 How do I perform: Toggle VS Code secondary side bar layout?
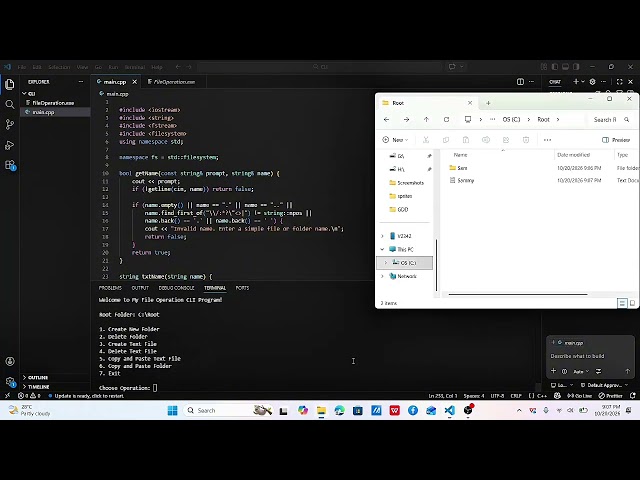point(576,67)
